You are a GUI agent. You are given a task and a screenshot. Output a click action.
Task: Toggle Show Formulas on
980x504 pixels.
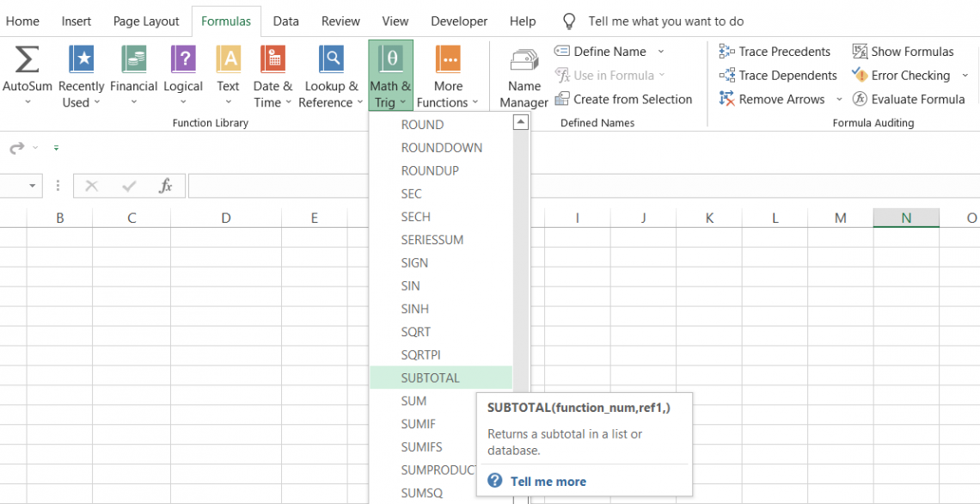pos(903,51)
